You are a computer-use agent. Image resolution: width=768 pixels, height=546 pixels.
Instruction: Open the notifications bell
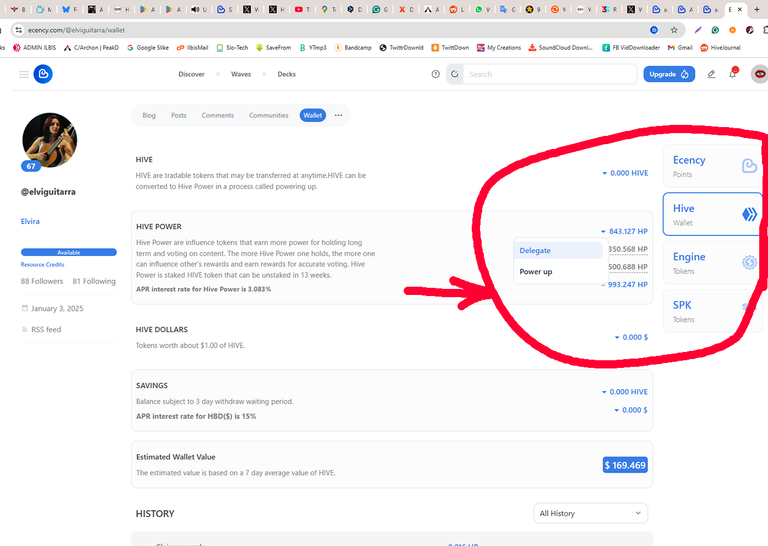(x=733, y=74)
